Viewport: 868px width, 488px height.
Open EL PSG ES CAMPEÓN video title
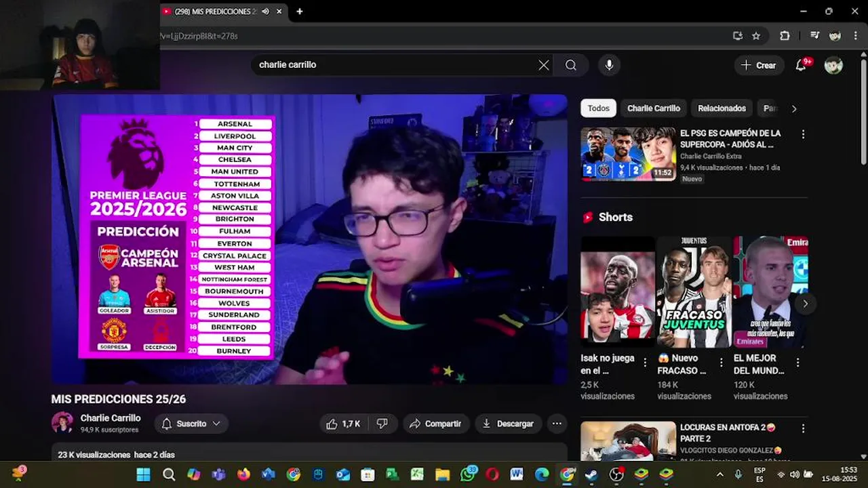point(730,139)
